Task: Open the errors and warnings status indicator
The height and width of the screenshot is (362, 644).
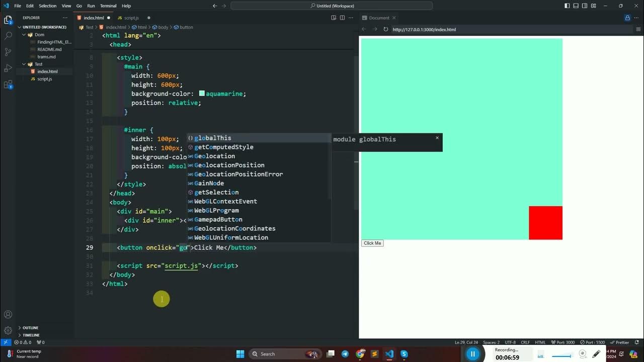Action: [22, 342]
